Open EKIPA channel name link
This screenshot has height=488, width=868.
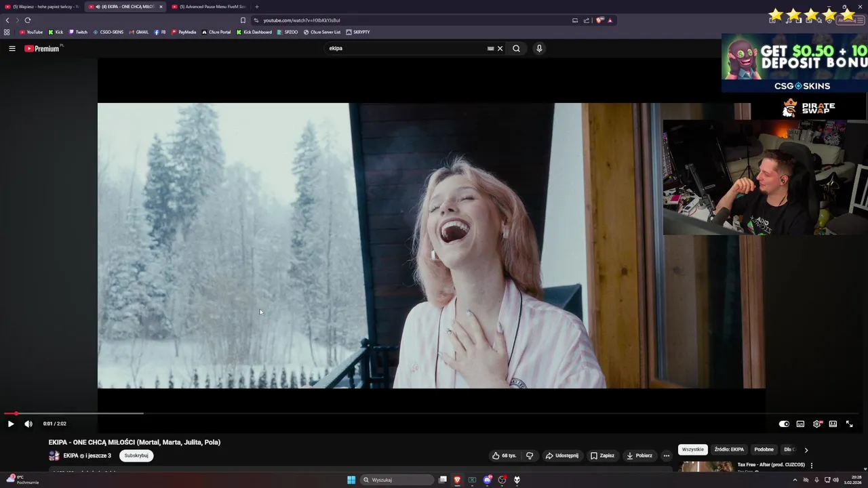point(71,455)
